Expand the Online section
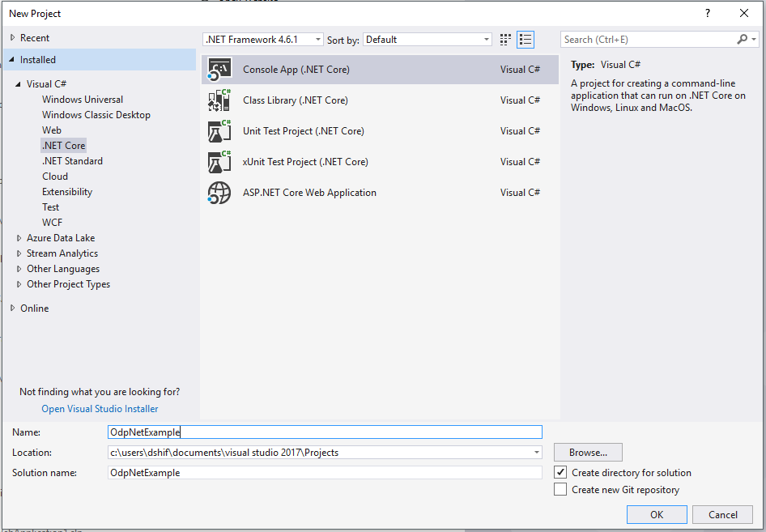This screenshot has width=766, height=532. [x=13, y=309]
